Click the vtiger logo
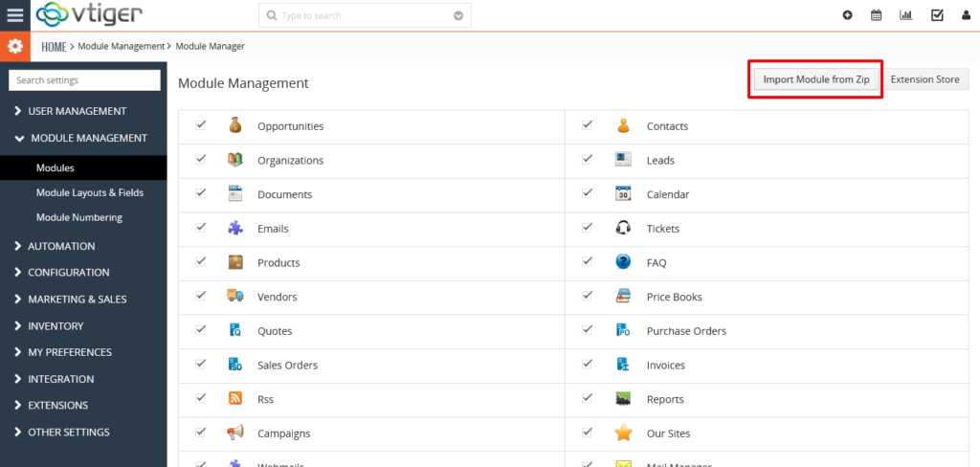The height and width of the screenshot is (467, 980). click(x=89, y=15)
